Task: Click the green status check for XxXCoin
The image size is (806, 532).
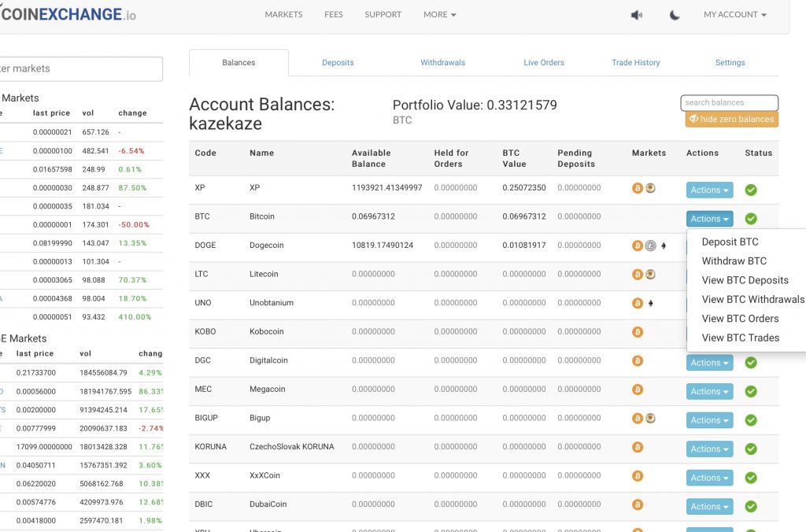Action: [x=751, y=478]
